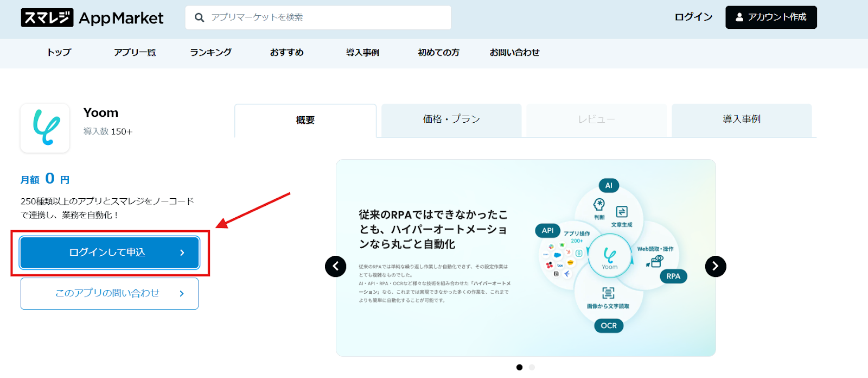868x378 pixels.
Task: Show previous carousel slide arrow
Action: [x=335, y=266]
